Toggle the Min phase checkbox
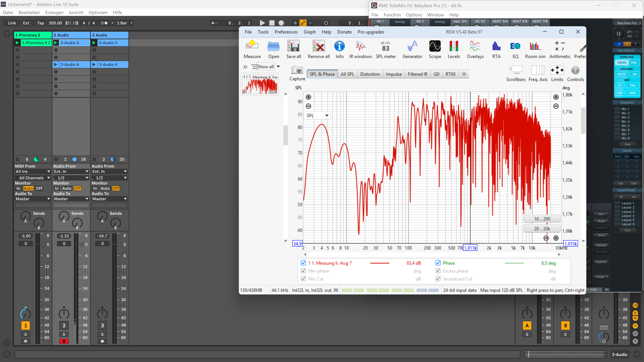This screenshot has width=644, height=362. click(x=303, y=271)
